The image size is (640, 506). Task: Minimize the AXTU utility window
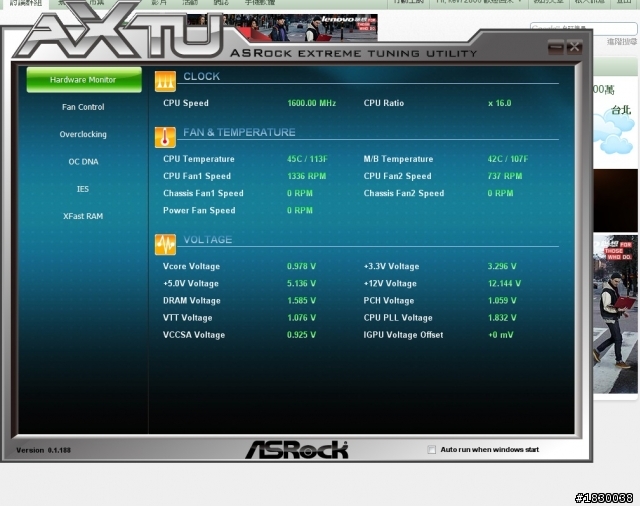[556, 47]
